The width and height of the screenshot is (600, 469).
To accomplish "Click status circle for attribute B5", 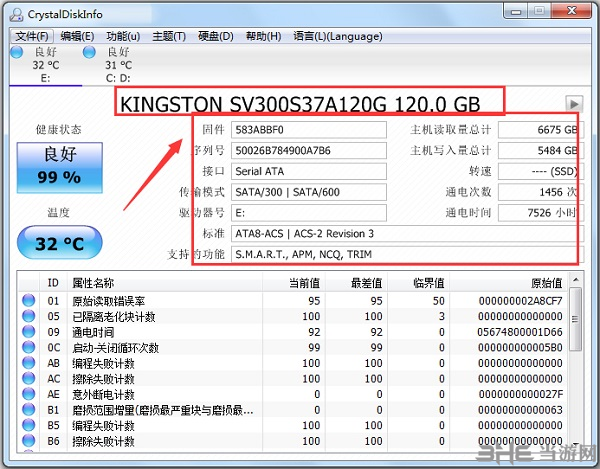I will pos(28,425).
